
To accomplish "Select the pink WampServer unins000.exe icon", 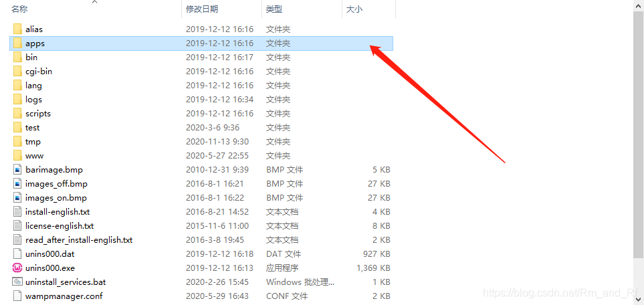I will [x=17, y=268].
